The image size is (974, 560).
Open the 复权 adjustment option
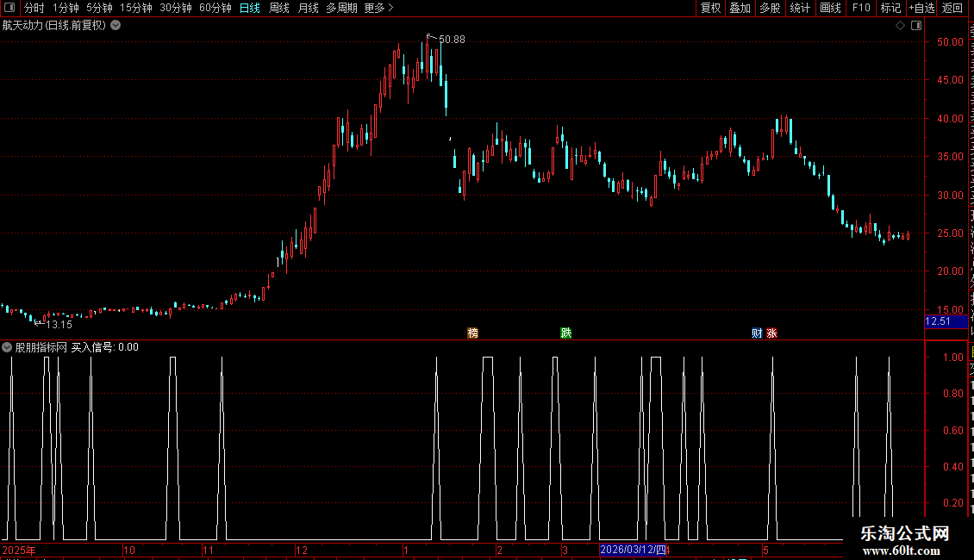pos(710,8)
